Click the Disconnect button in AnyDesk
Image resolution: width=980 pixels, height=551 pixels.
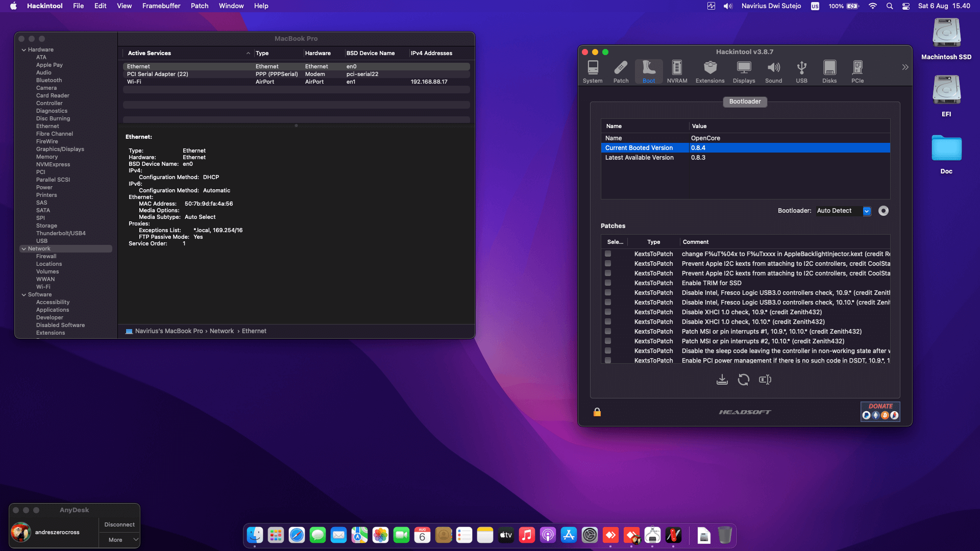[x=119, y=524]
